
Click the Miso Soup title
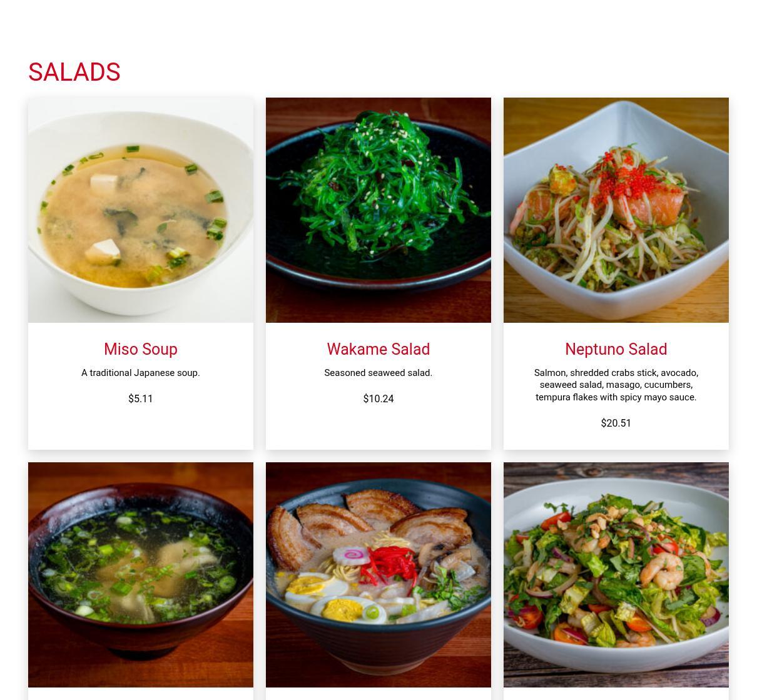[x=141, y=349]
